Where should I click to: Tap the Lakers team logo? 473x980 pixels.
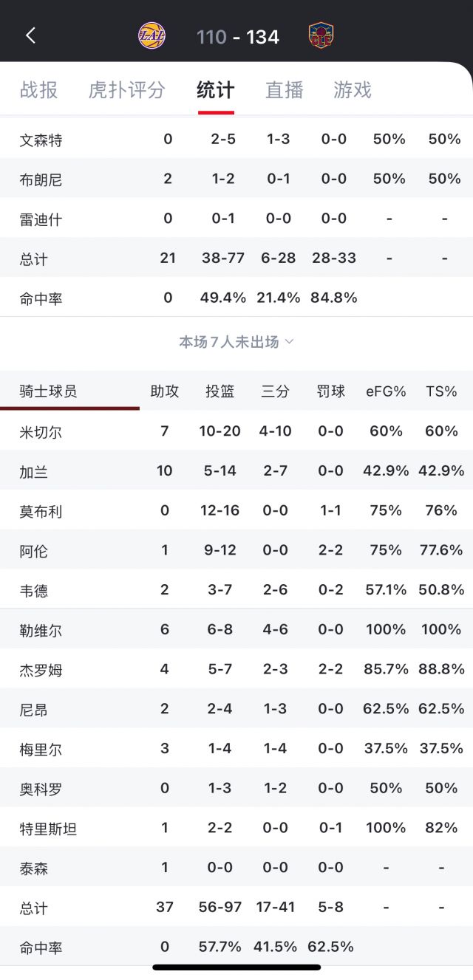(x=152, y=35)
